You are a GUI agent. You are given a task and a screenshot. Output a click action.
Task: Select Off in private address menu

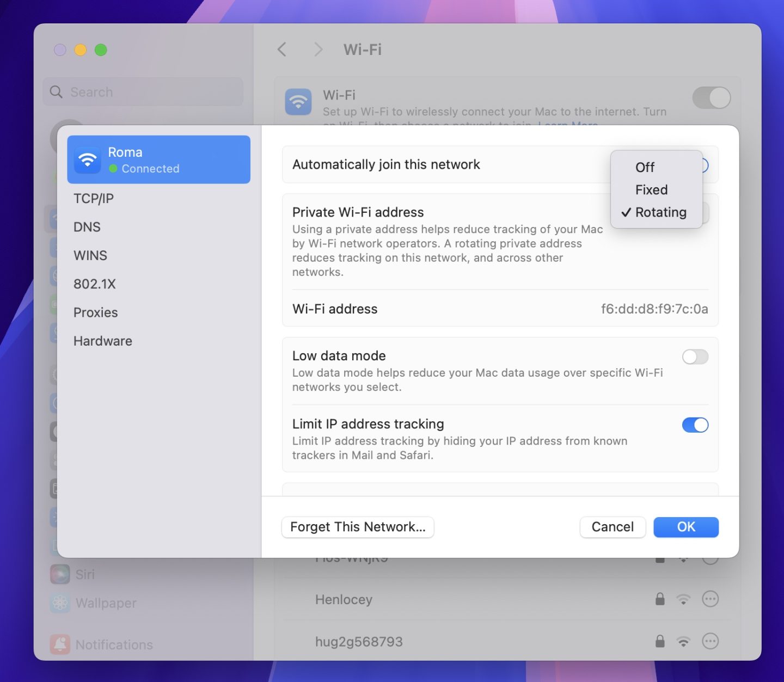pos(645,168)
